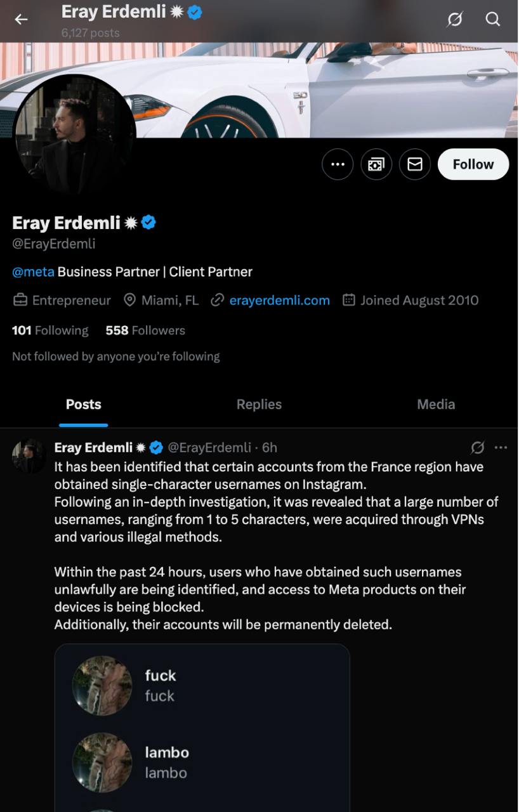This screenshot has width=519, height=812.
Task: Click the lambo account entry in the post
Action: tap(167, 762)
